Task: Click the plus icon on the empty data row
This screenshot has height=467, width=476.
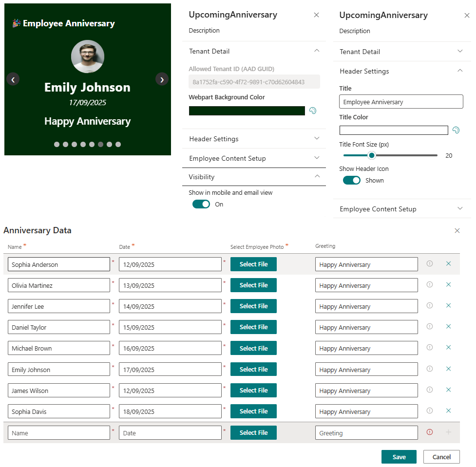Action: (448, 432)
